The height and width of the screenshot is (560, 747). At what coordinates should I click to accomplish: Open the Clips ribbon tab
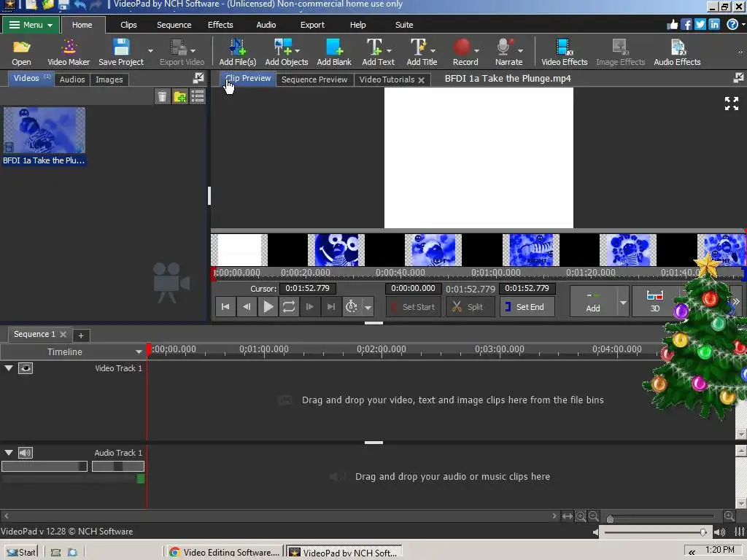128,25
